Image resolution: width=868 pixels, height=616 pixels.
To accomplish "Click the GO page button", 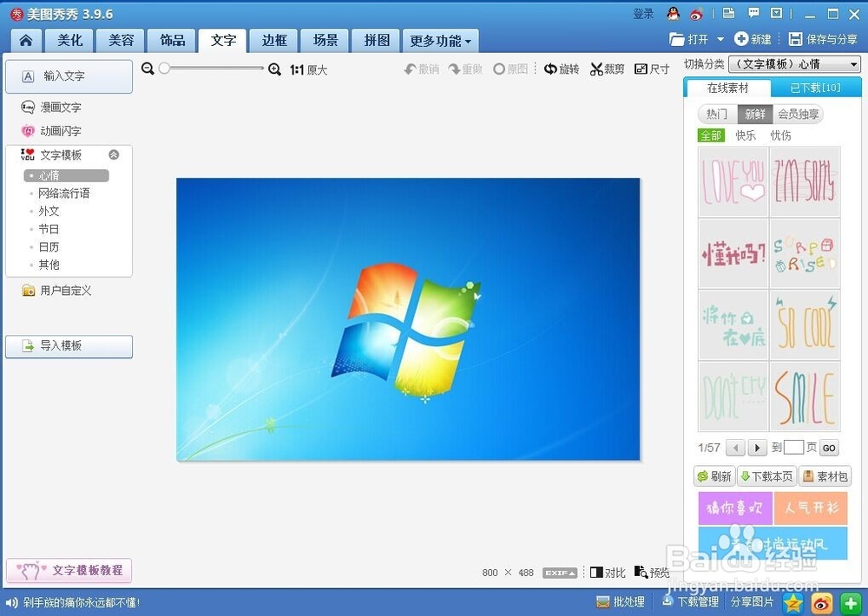I will tap(829, 448).
